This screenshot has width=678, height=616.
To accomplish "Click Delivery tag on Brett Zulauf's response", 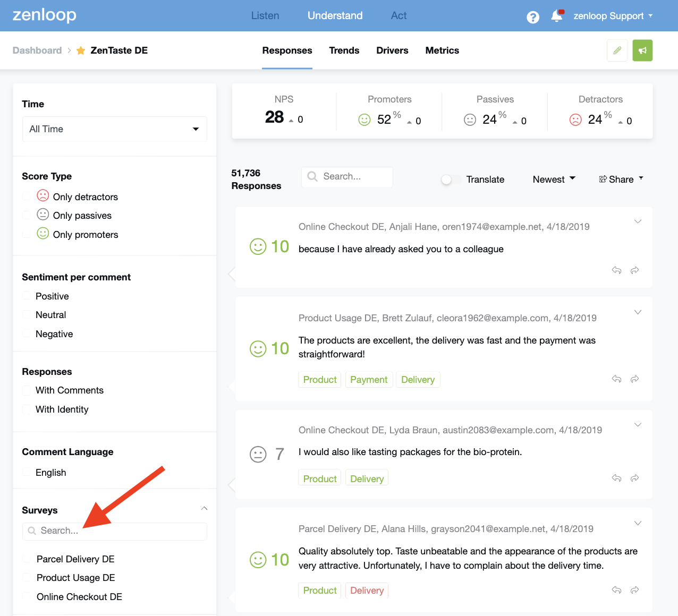I will 418,380.
